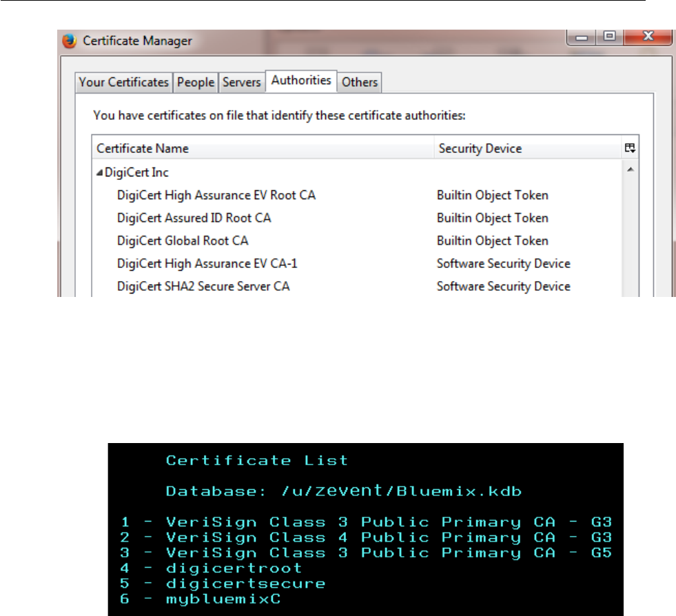Maximize the Certificate Manager window

click(x=609, y=37)
